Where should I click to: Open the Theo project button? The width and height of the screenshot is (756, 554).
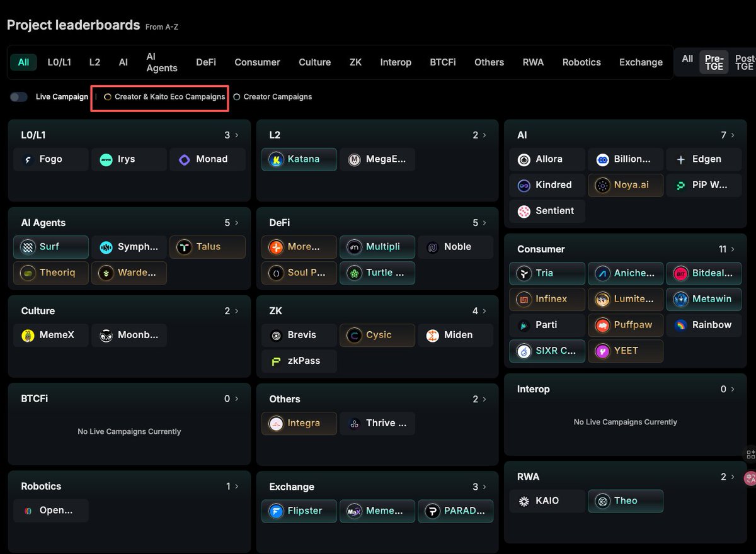(626, 501)
